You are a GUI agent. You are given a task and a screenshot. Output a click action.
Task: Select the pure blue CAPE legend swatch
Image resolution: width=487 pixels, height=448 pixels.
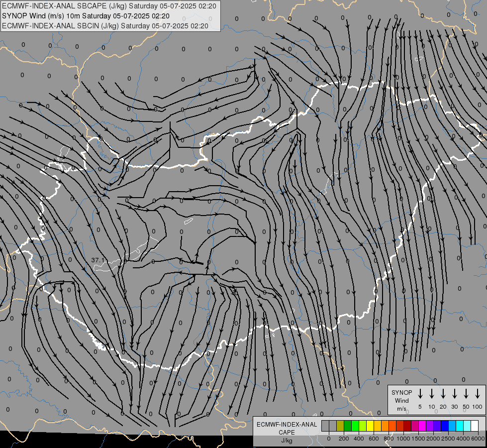coord(445,426)
